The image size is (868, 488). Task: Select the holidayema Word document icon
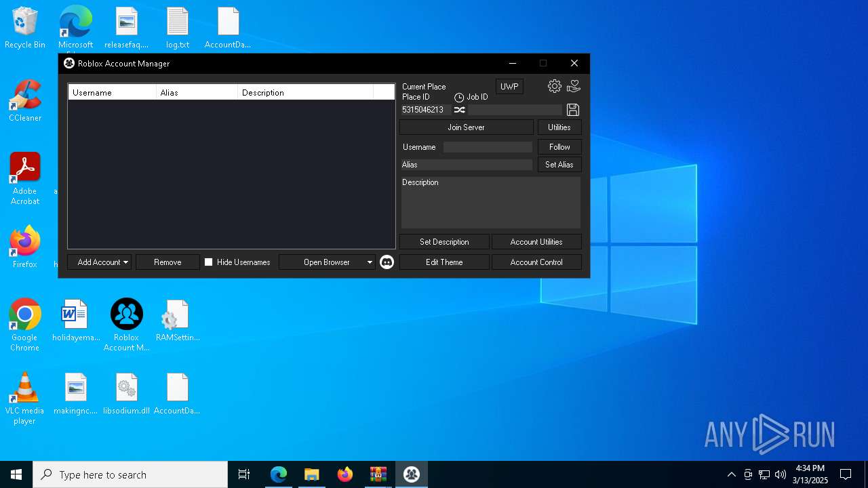click(x=75, y=321)
